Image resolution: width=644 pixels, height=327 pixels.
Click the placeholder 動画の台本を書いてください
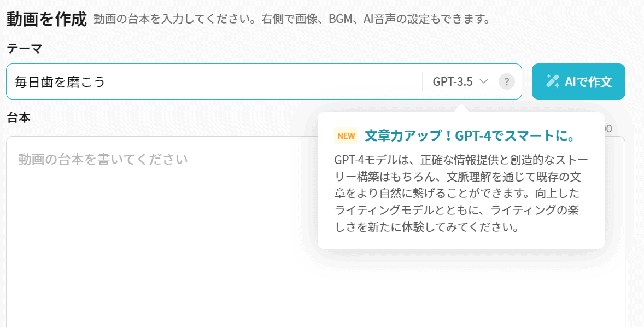103,160
